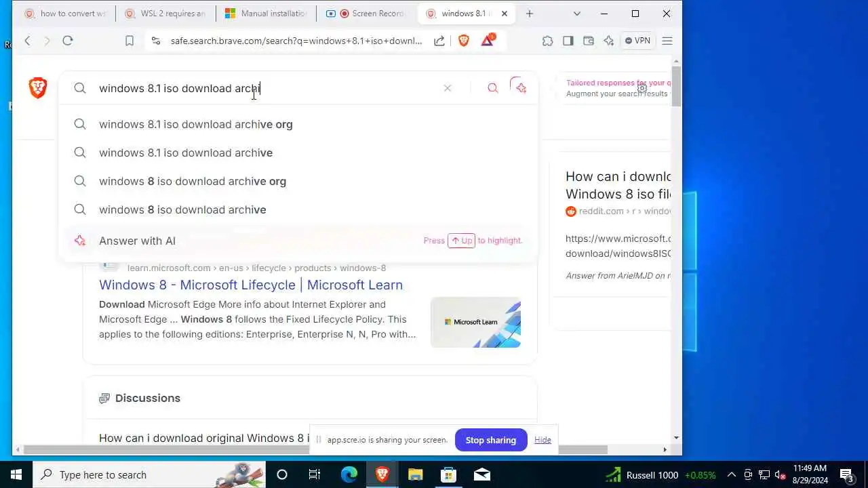Image resolution: width=868 pixels, height=488 pixels.
Task: Click the Russell 1000 stock widget
Action: [661, 474]
